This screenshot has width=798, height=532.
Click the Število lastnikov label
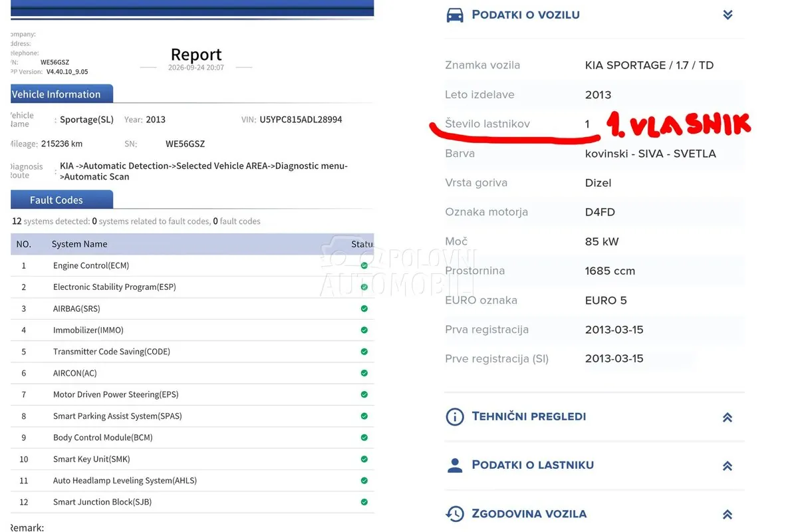coord(487,124)
